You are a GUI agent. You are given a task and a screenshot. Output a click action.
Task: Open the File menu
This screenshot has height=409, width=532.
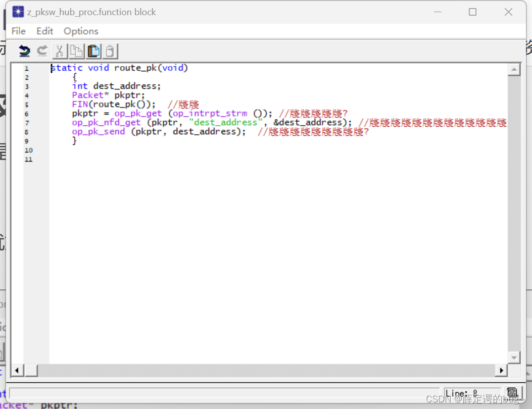(18, 31)
